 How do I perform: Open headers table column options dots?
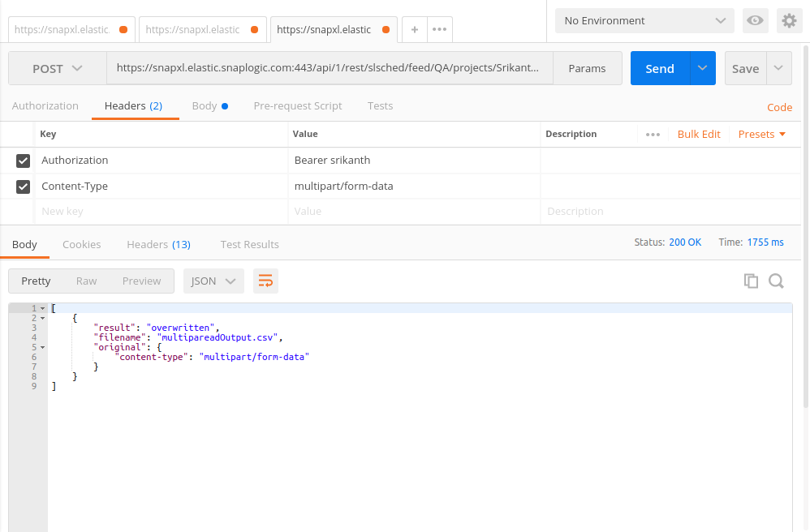point(653,135)
